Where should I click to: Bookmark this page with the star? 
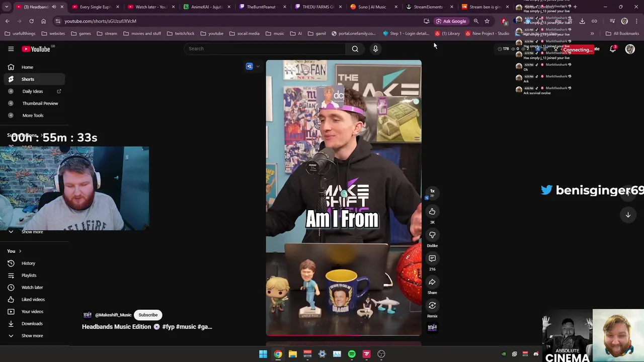(487, 21)
